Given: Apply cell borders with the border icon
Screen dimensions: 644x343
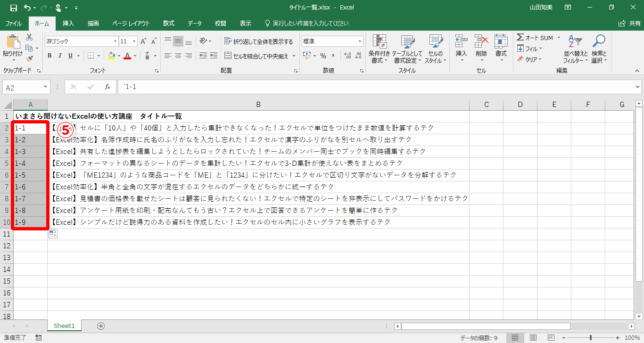Looking at the screenshot, I should coord(91,56).
